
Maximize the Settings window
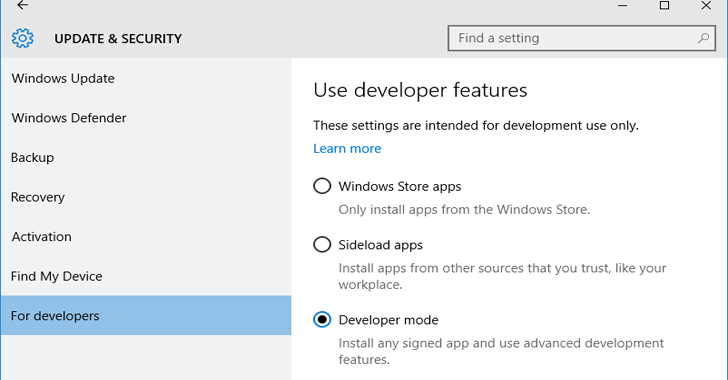pos(664,6)
